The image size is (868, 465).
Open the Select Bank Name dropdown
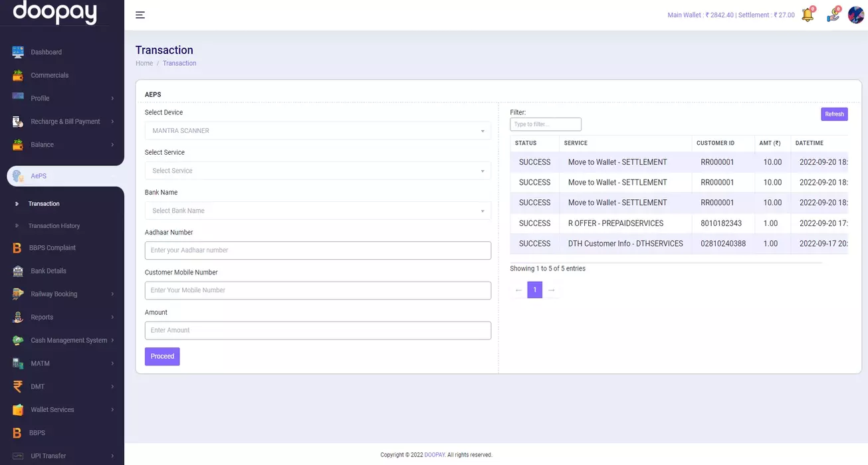coord(318,211)
